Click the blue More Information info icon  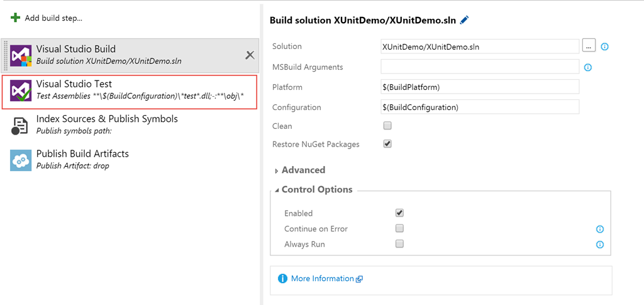[x=282, y=279]
